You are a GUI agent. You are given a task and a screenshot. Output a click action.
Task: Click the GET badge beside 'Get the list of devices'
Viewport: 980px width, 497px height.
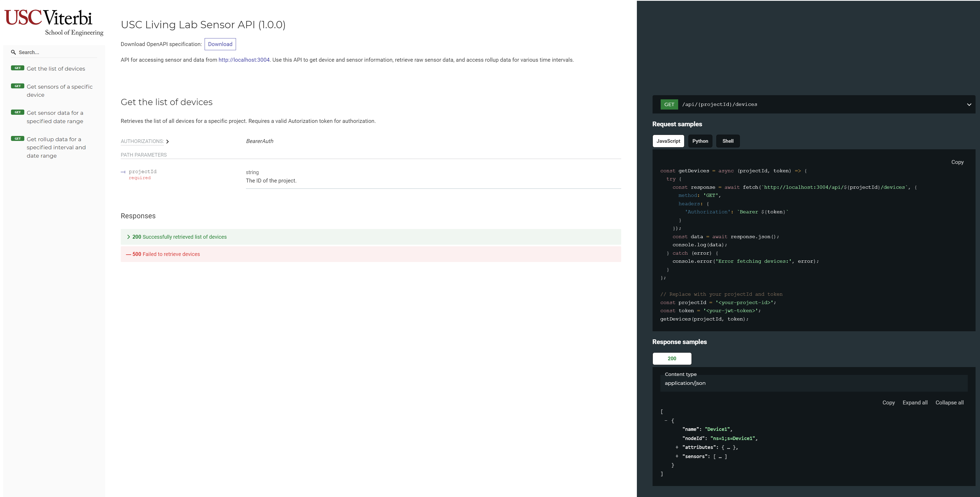pos(18,68)
